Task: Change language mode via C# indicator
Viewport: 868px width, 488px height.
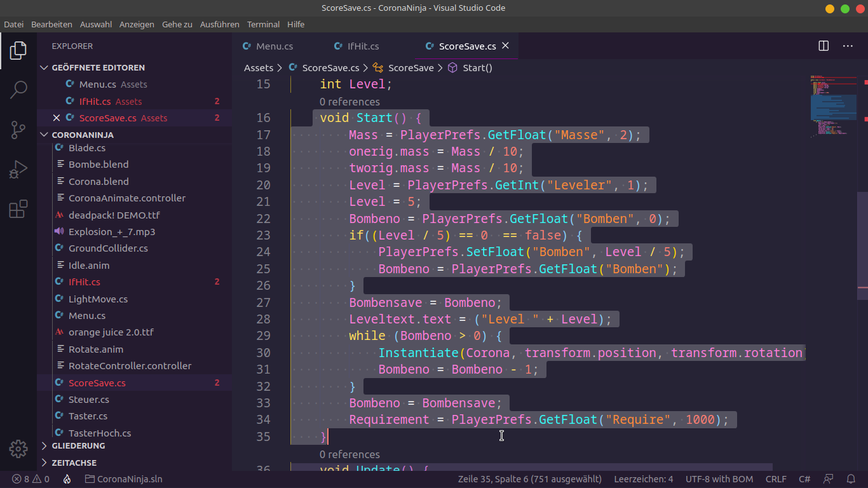Action: click(x=804, y=479)
